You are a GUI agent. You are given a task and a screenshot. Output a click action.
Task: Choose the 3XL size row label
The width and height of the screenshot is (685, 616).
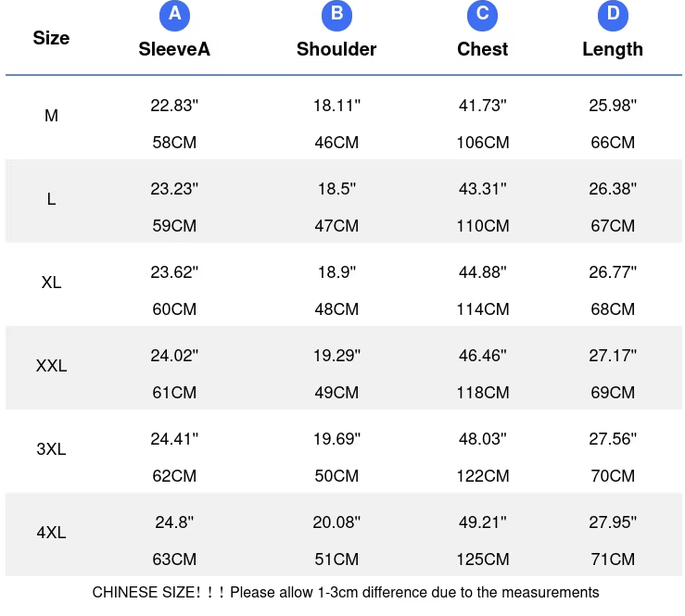tap(51, 449)
